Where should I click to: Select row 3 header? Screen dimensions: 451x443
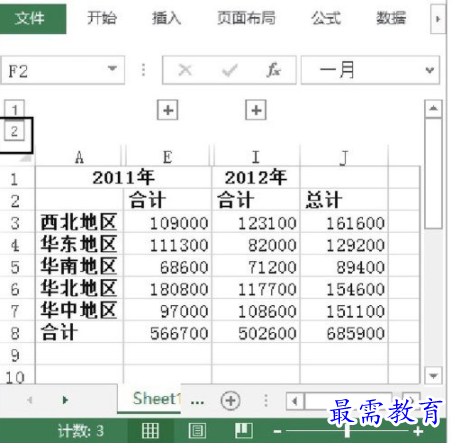pyautogui.click(x=15, y=223)
